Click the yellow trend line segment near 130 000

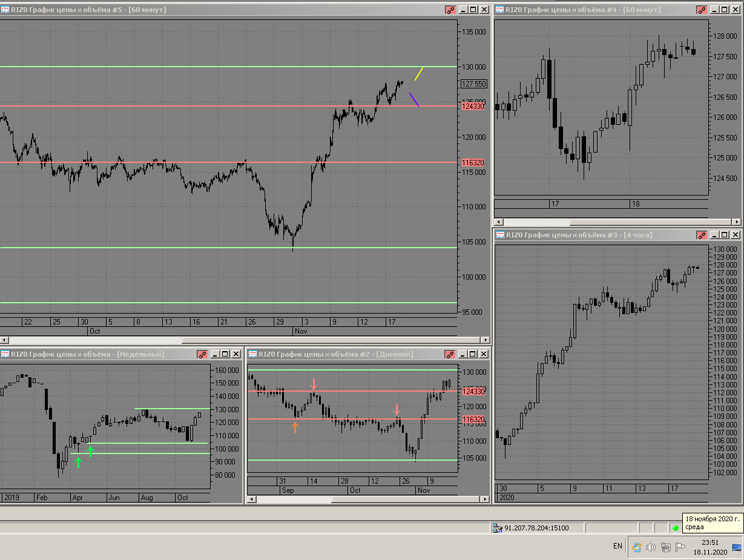pos(419,73)
